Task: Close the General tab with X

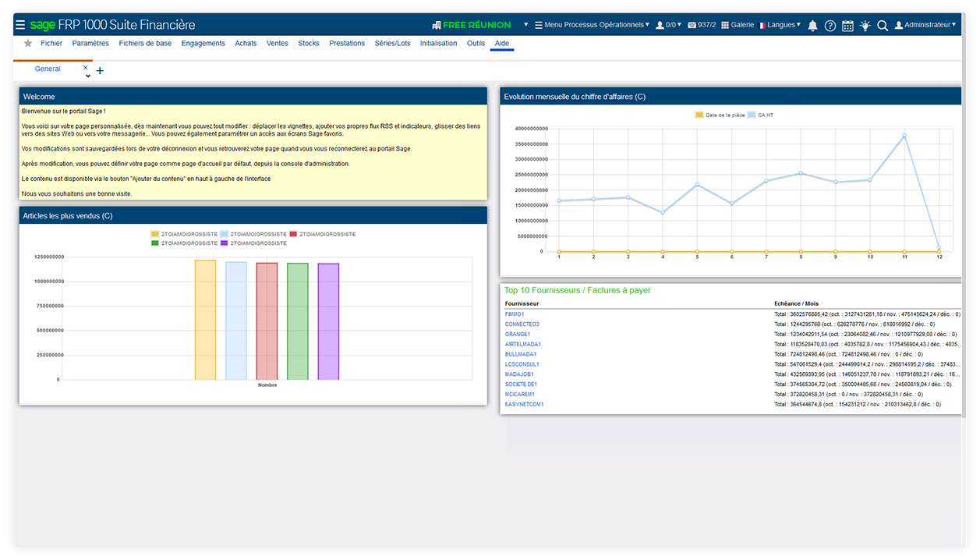Action: (x=86, y=68)
